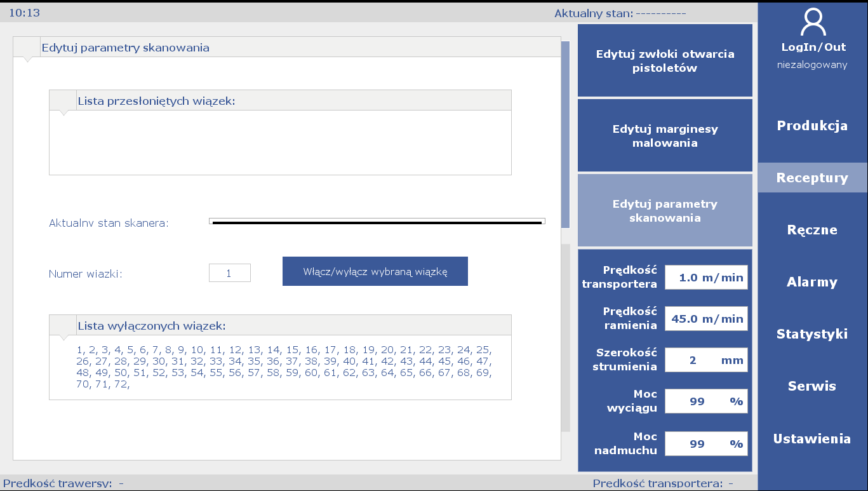Edit Moc nadmuchu value 99 %
This screenshot has width=868, height=491.
pos(706,444)
